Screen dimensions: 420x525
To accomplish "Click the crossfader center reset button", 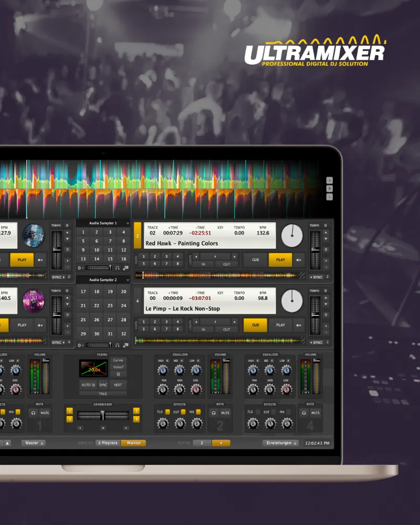I will [x=103, y=428].
